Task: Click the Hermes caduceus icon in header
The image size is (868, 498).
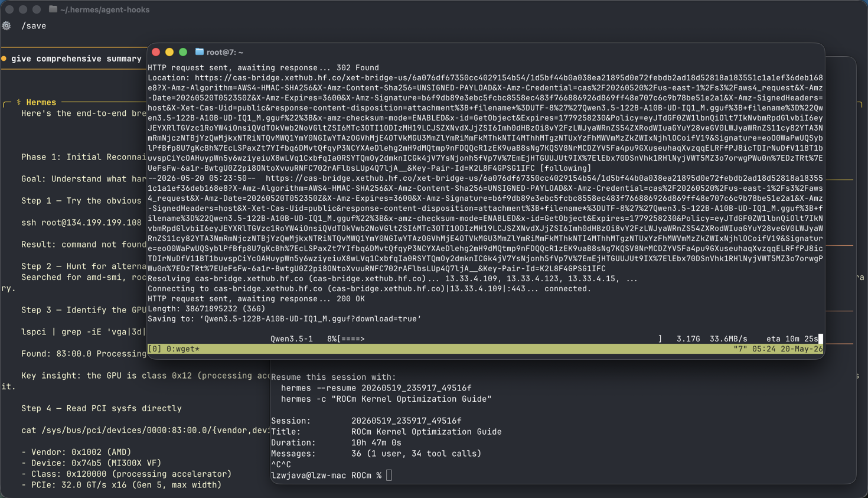Action: click(19, 102)
